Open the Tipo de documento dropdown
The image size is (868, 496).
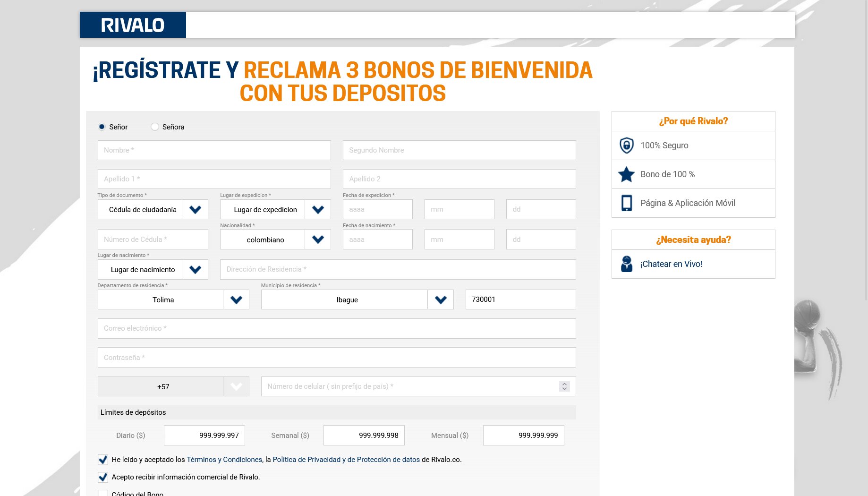153,209
